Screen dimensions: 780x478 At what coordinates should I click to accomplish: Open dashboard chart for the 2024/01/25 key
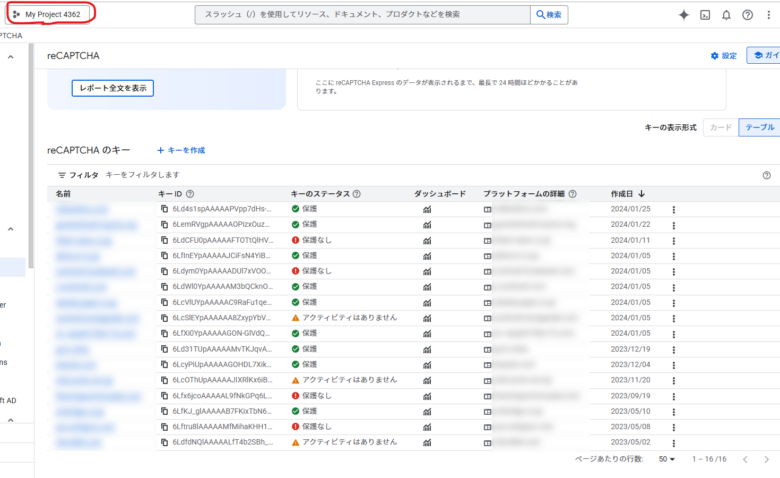(x=427, y=209)
